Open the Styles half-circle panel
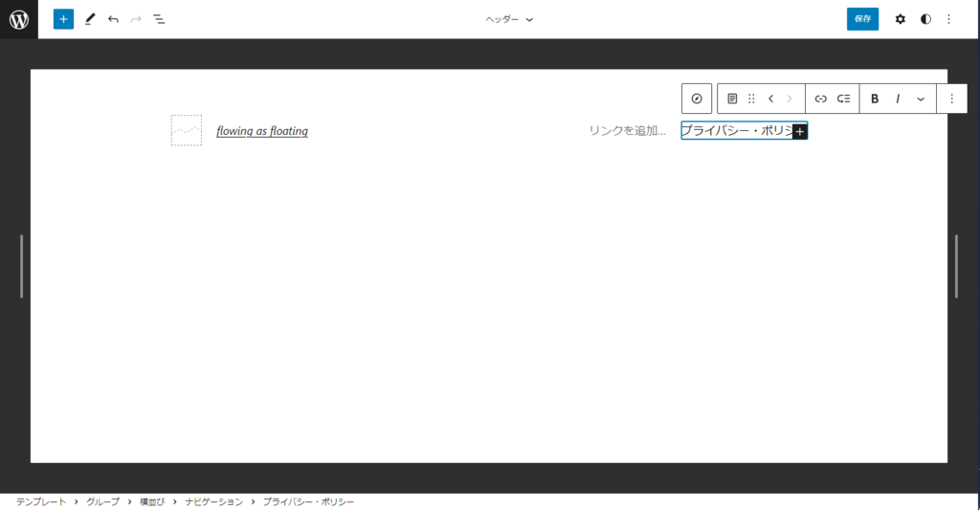 tap(925, 19)
